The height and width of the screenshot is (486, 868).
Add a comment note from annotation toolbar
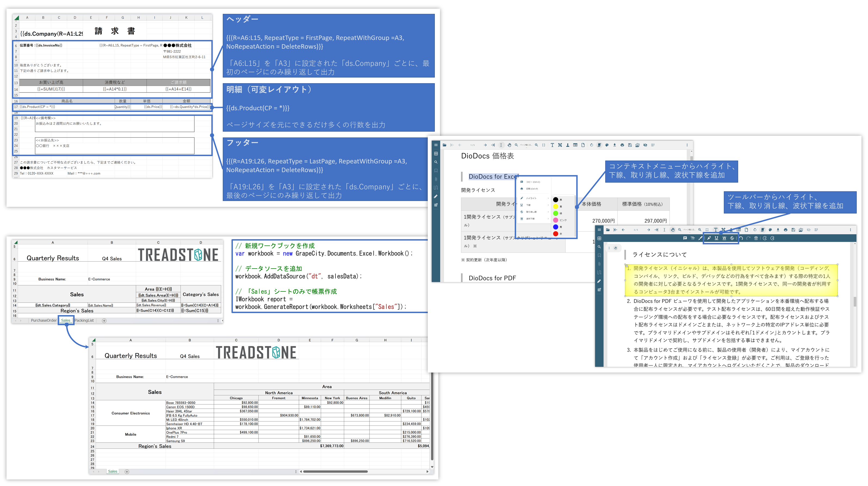point(685,238)
